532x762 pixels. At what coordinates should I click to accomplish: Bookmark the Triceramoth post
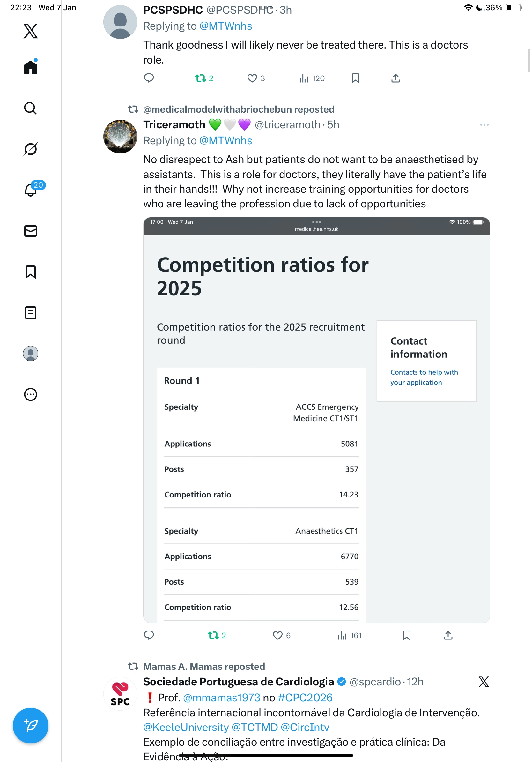point(406,635)
